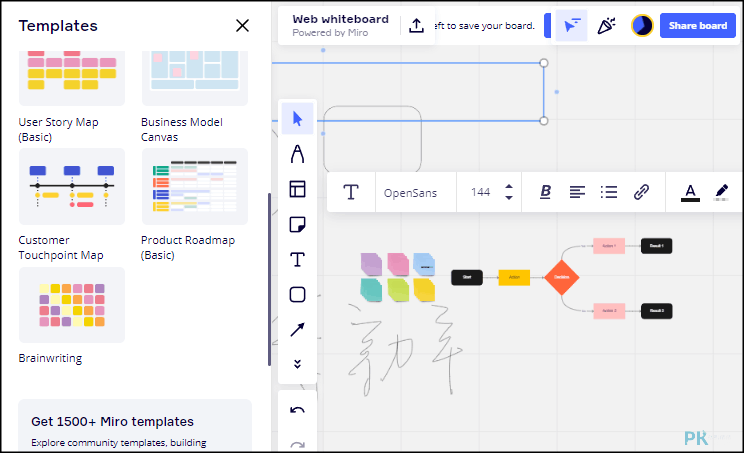Click the font size 144 field
744x453 pixels.
tap(480, 192)
